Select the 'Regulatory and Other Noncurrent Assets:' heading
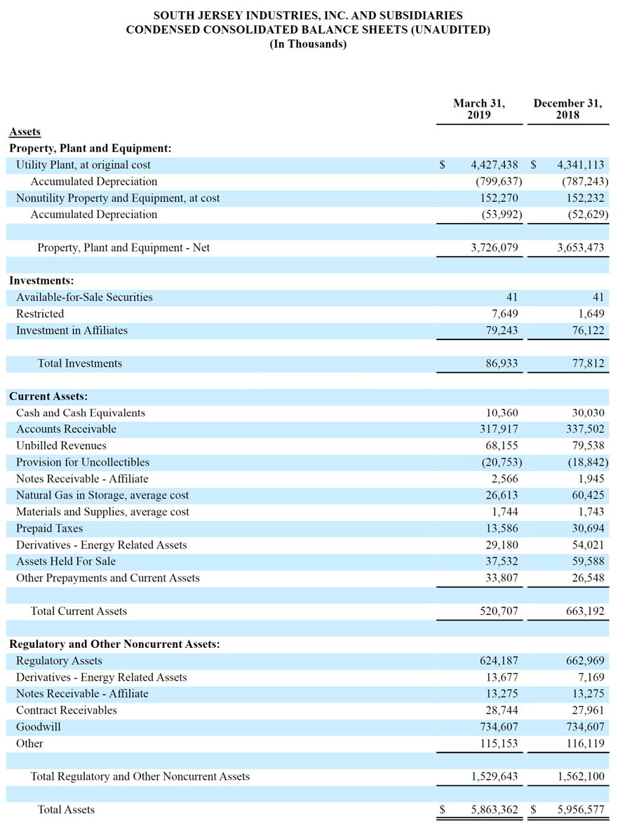 (x=115, y=644)
